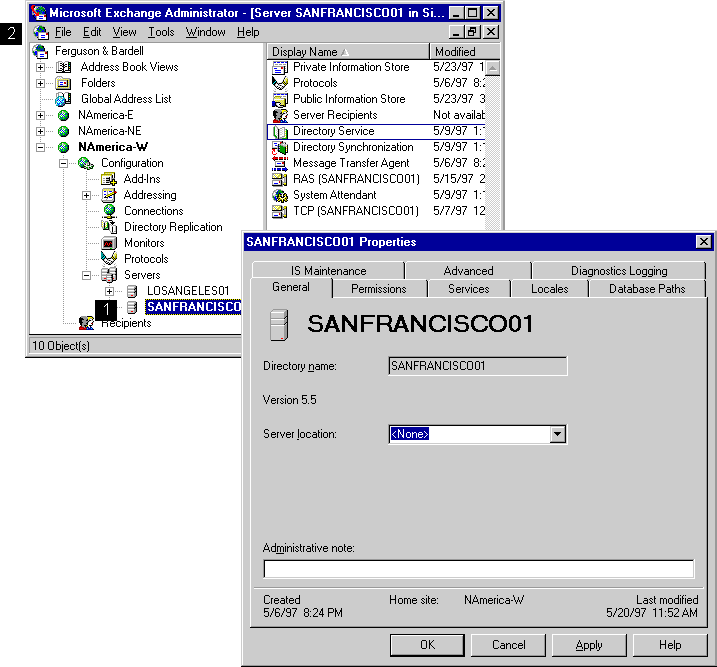
Task: Close the SANFRANCISCO01 Properties dialog
Action: pos(703,241)
